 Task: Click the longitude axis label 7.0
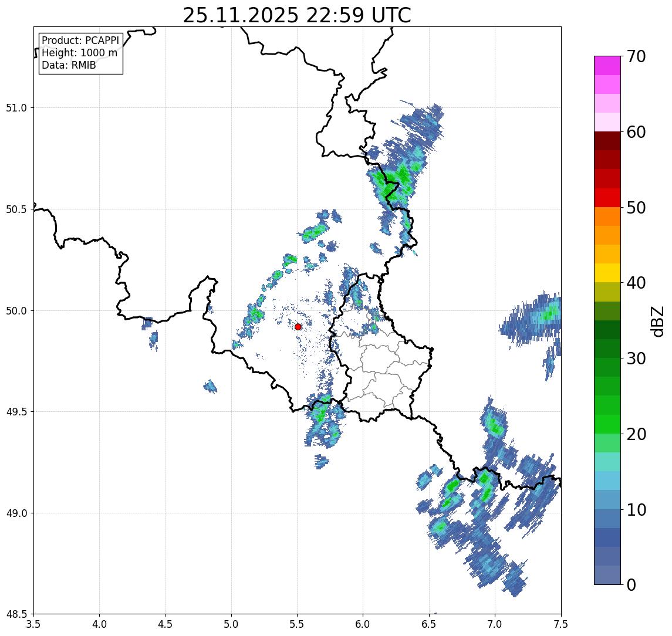click(495, 624)
